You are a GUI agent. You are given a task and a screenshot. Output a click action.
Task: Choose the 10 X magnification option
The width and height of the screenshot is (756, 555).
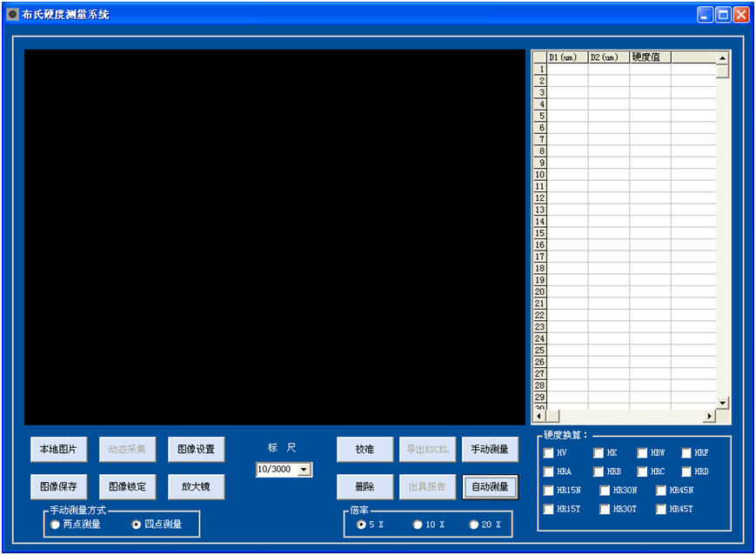(x=418, y=525)
